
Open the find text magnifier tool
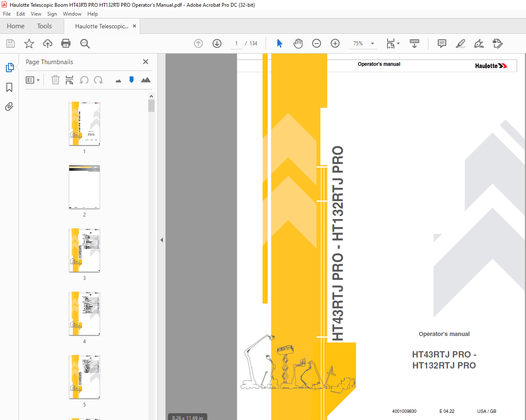85,43
